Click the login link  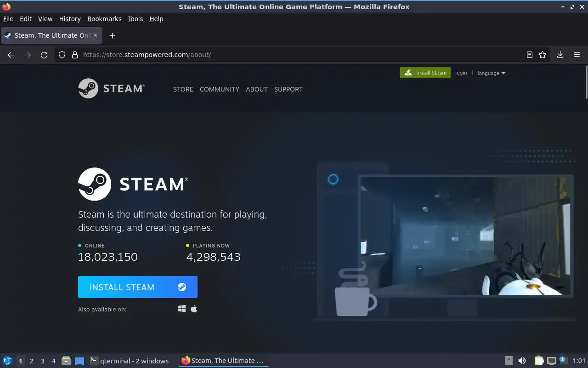click(x=461, y=73)
